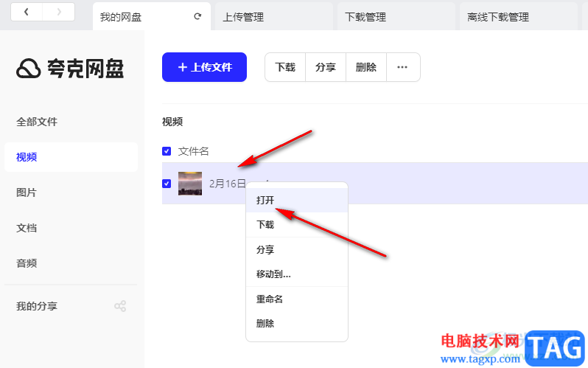Viewport: 588px width, 368px height.
Task: Click the share icon beside 我的分享
Action: (120, 306)
